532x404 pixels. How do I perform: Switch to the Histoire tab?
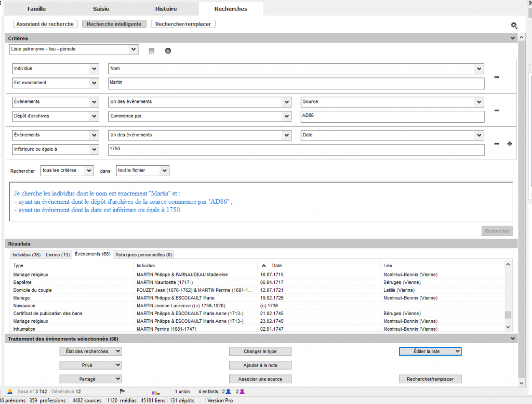point(166,9)
